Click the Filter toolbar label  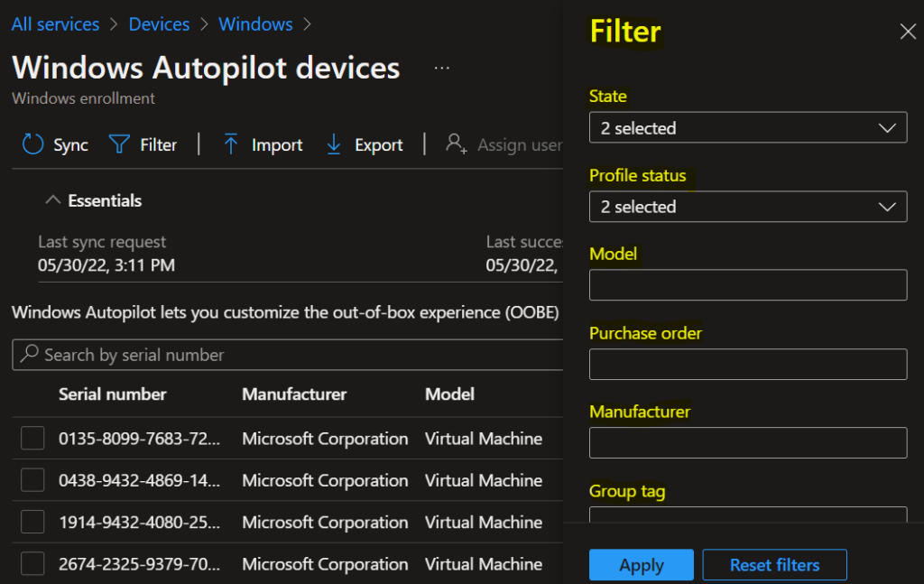[158, 145]
